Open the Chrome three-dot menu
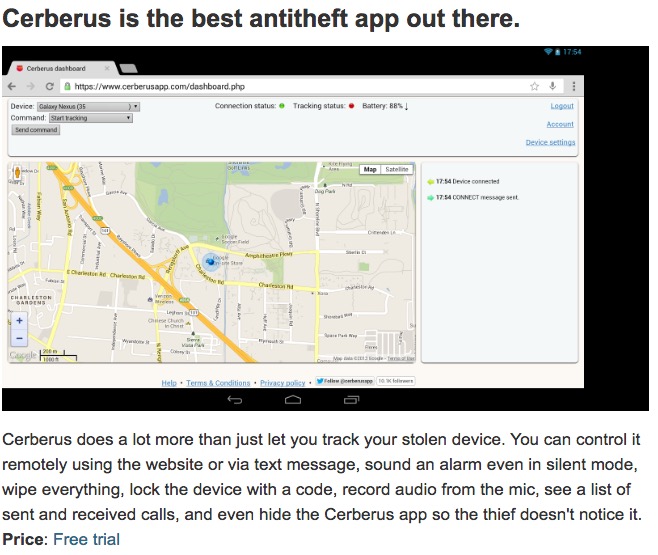Screen dimensions: 658x555 (x=574, y=86)
